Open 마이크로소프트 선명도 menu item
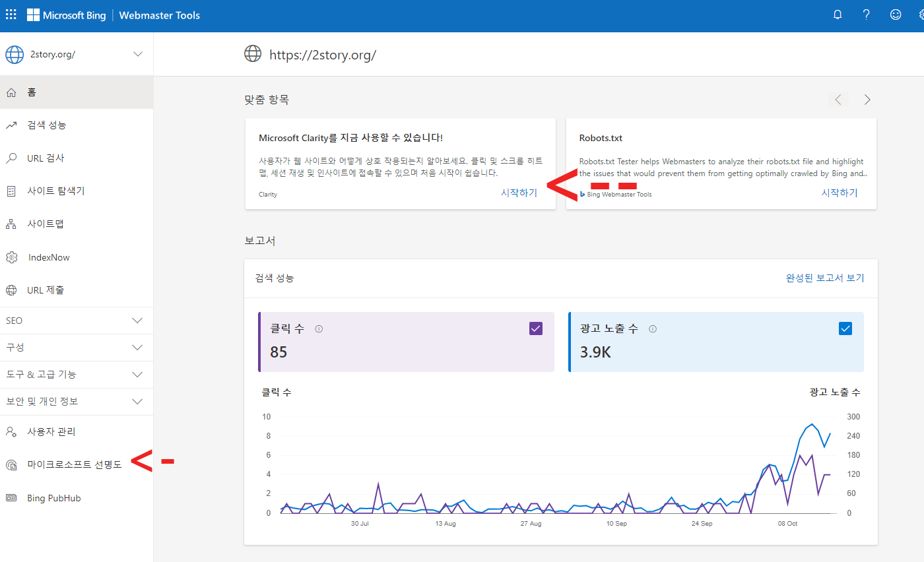The width and height of the screenshot is (924, 562). (77, 465)
